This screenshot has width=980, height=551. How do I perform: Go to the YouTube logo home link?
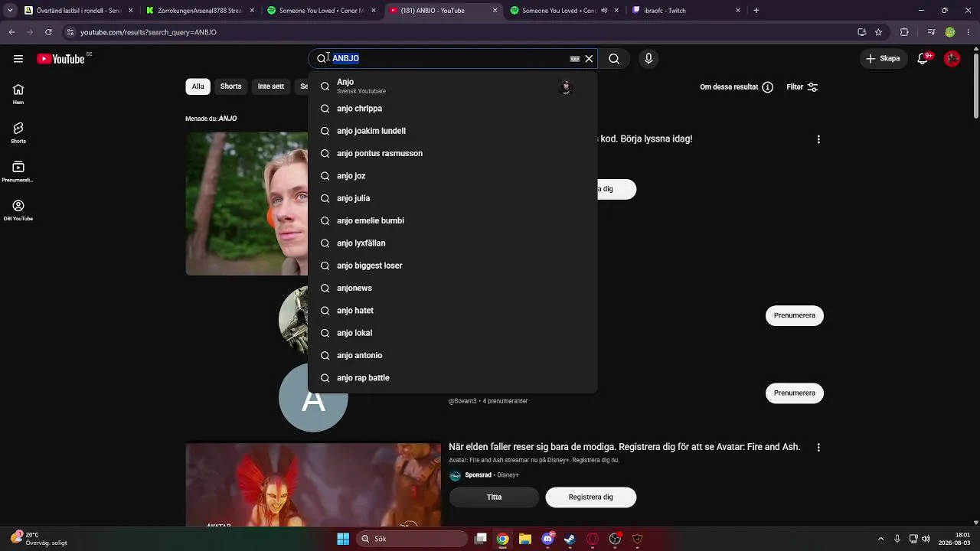(60, 59)
